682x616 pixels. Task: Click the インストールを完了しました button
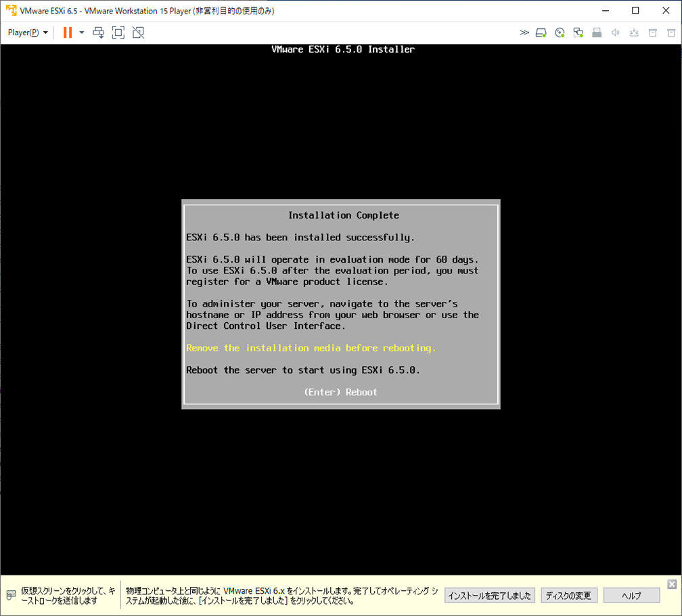click(x=490, y=596)
